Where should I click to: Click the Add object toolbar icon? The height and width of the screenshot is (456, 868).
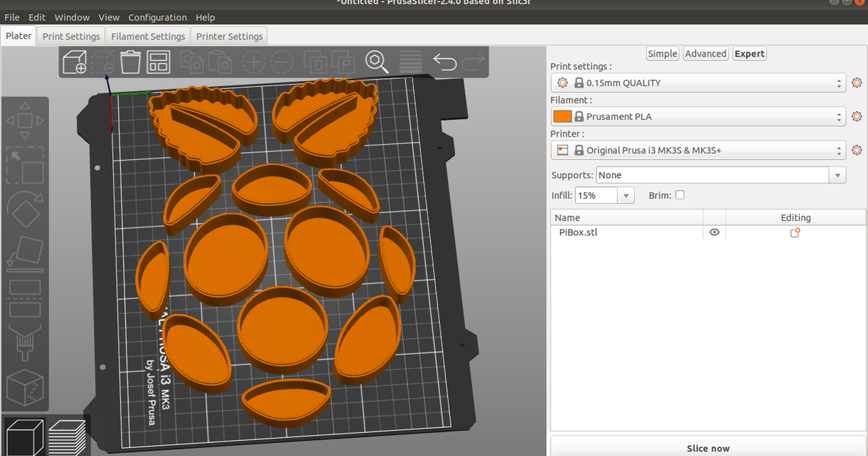coord(75,62)
